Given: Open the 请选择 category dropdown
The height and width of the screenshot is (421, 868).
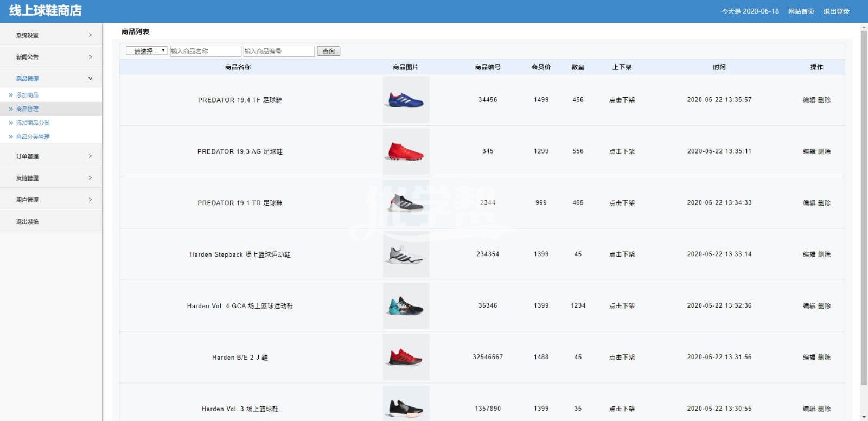Looking at the screenshot, I should coord(146,51).
